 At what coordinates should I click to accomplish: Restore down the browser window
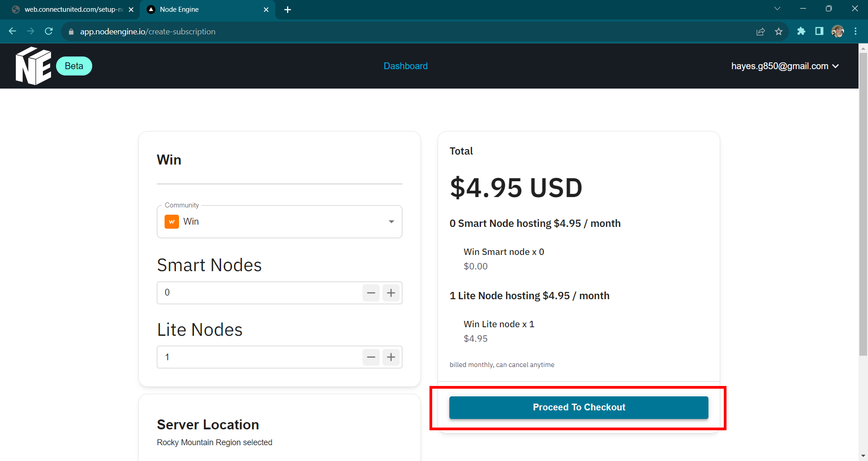coord(829,9)
